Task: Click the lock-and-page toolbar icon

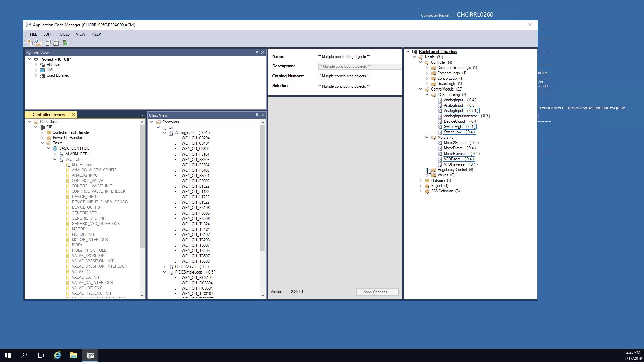Action: (56, 43)
